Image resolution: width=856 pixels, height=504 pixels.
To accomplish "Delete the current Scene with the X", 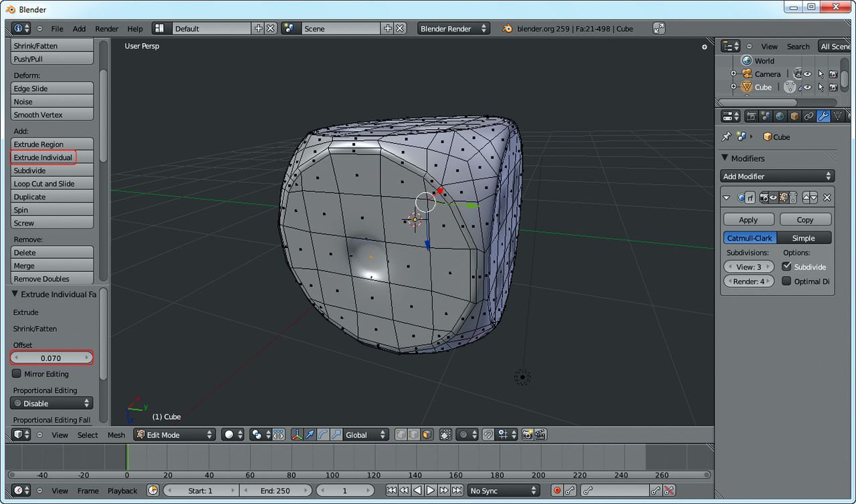I will pos(400,28).
